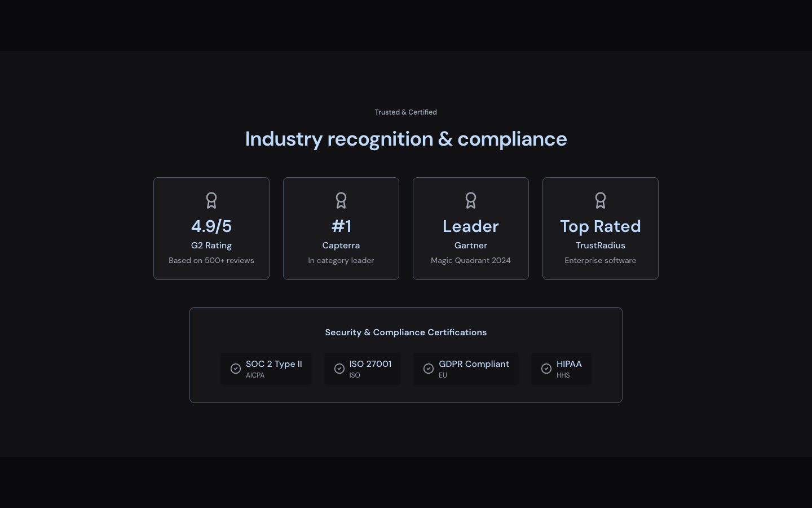This screenshot has height=508, width=812.
Task: Click the Magic Quadrant 2024 text
Action: pyautogui.click(x=471, y=260)
